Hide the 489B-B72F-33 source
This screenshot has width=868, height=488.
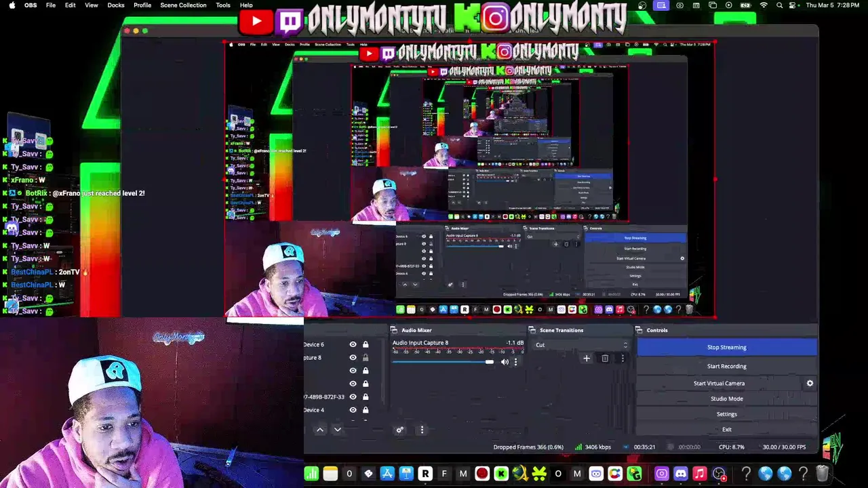(x=353, y=396)
